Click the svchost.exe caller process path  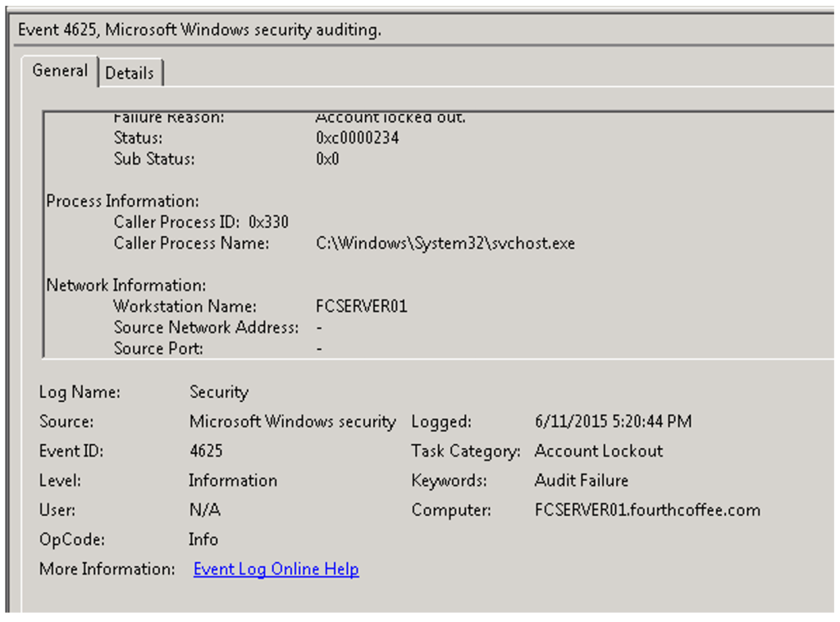[445, 244]
